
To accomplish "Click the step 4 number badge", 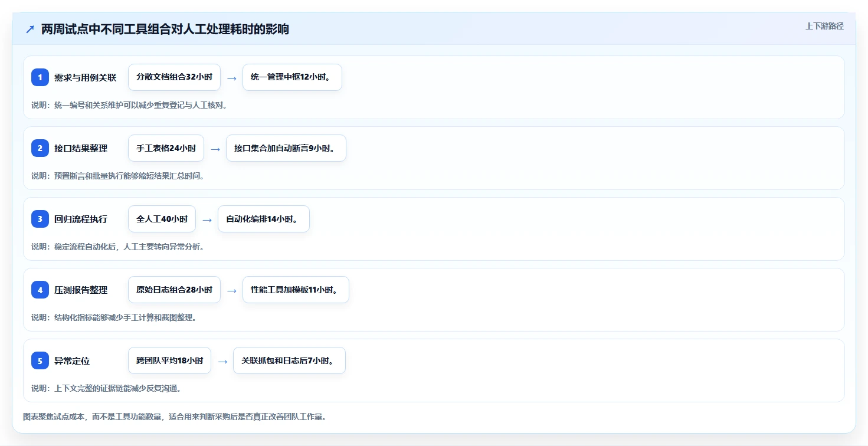I will [40, 290].
